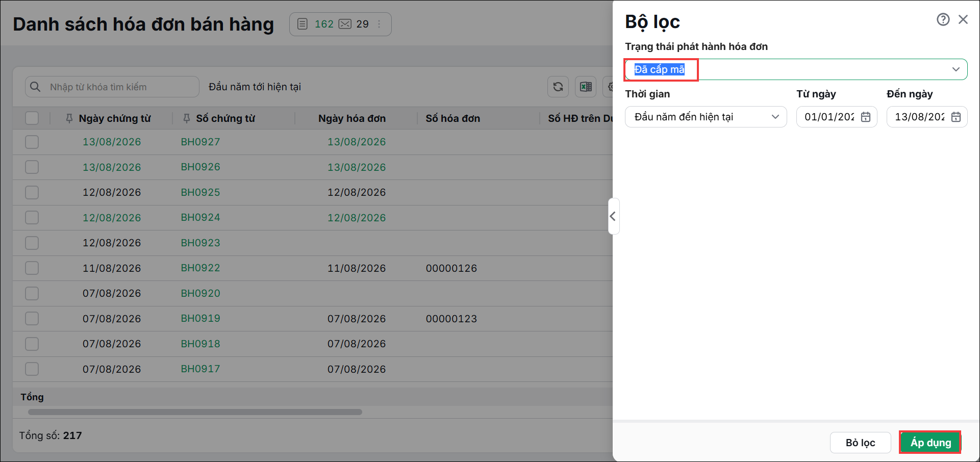Viewport: 980px width, 462px height.
Task: Open voucher link BH0917
Action: coord(200,369)
